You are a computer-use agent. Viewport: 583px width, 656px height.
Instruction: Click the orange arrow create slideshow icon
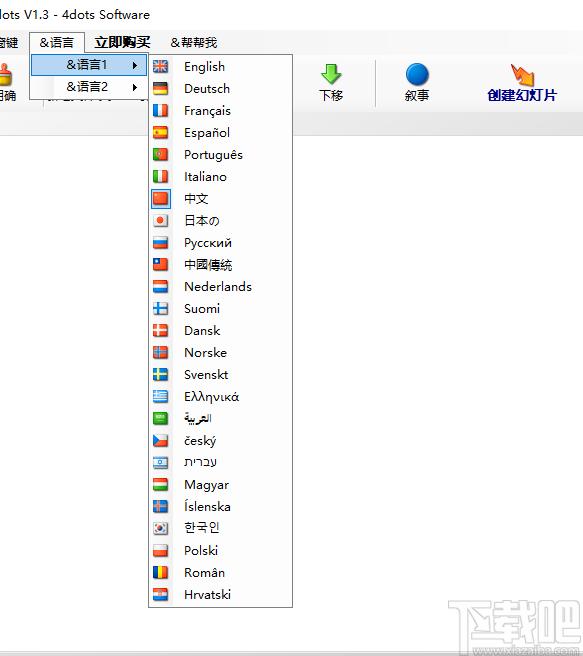[x=522, y=74]
